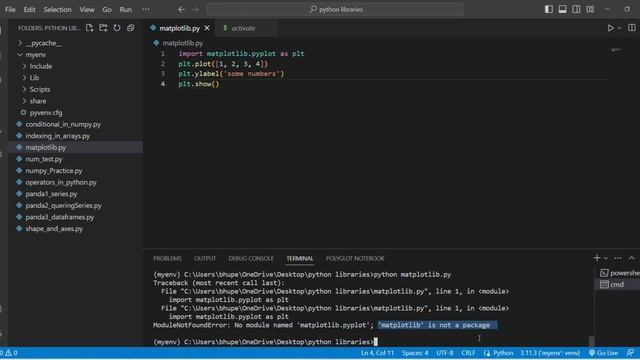Open the File menu
The image size is (640, 360).
coord(10,9)
